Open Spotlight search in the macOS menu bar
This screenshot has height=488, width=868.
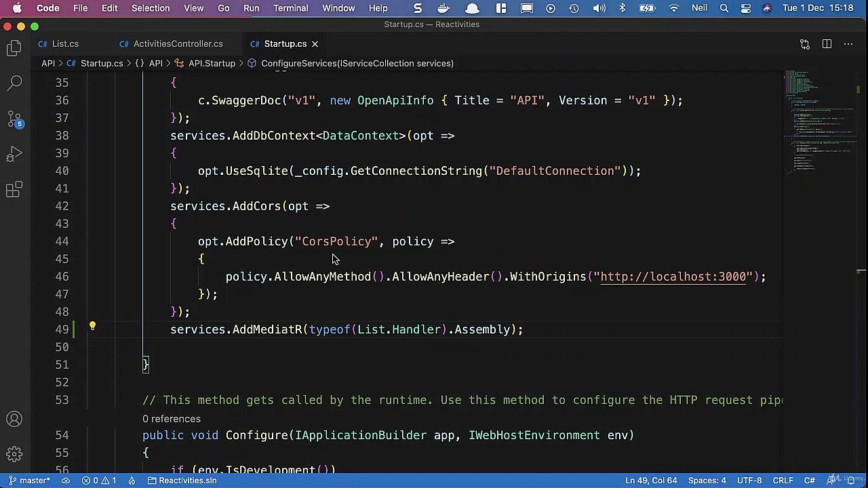pyautogui.click(x=724, y=8)
